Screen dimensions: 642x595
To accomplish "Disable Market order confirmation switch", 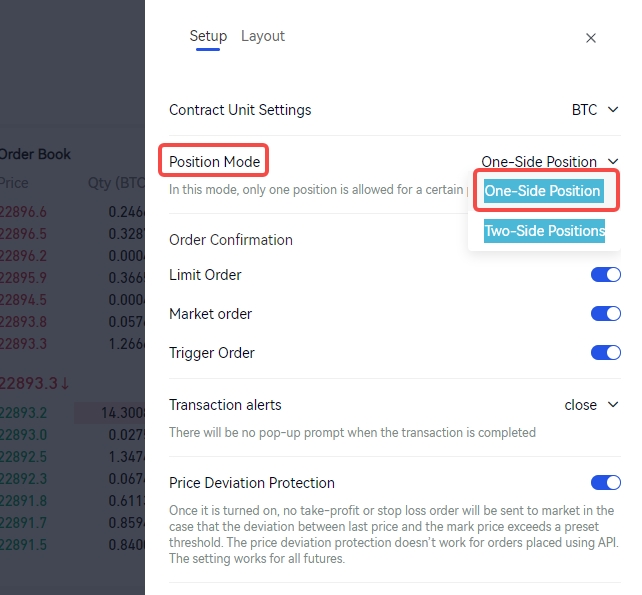I will pyautogui.click(x=606, y=314).
